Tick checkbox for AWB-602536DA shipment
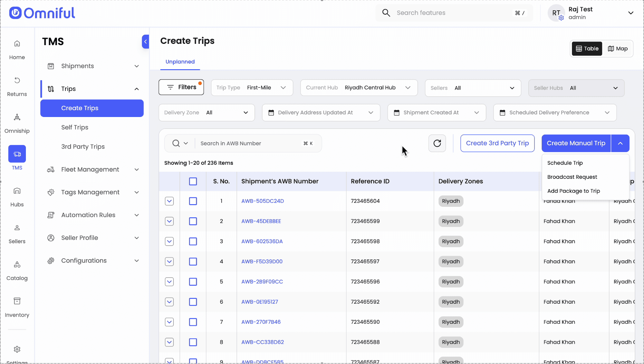Screen dimensions: 644x364 [x=193, y=242]
